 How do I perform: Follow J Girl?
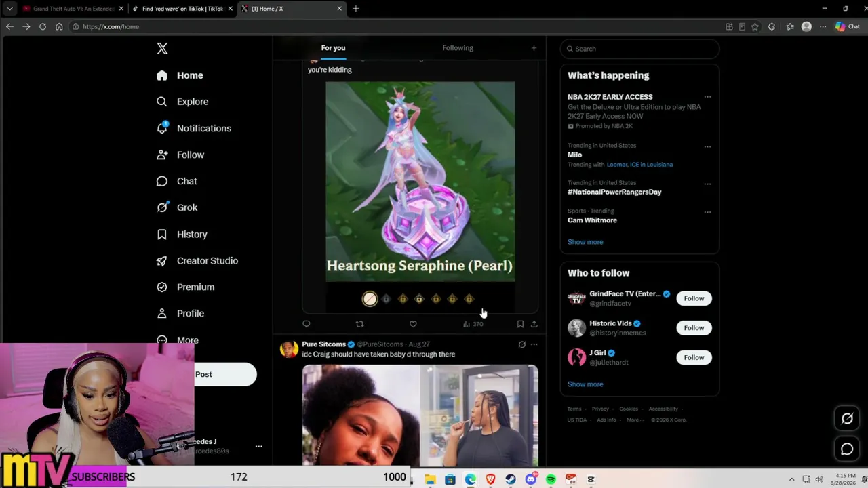click(x=694, y=357)
